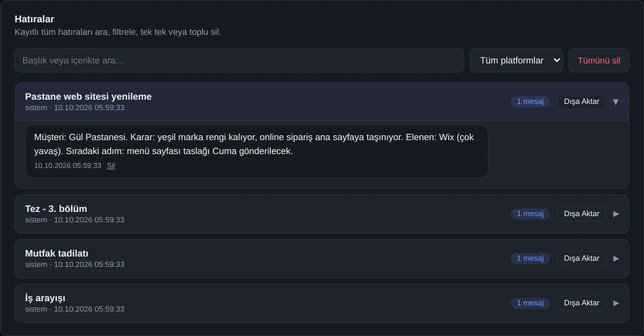
Task: Focus the Başlık veya içerikte ara search field
Action: click(x=239, y=60)
